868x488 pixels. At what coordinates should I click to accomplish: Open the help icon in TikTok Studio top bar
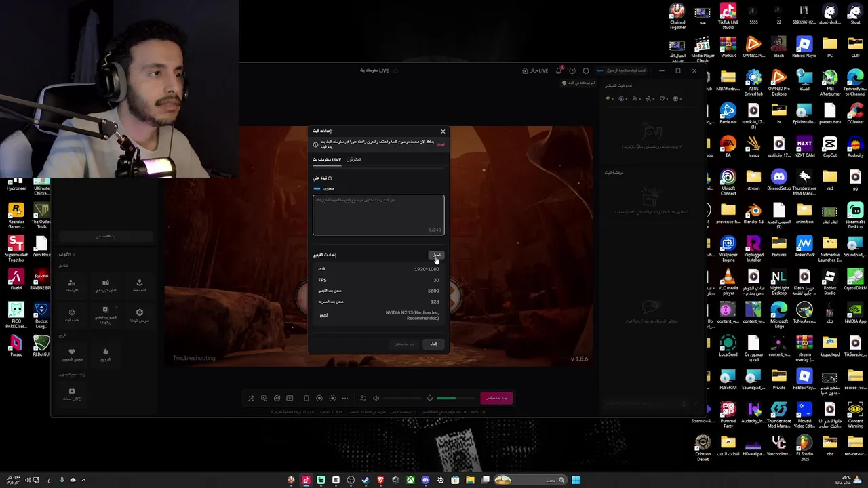point(572,70)
